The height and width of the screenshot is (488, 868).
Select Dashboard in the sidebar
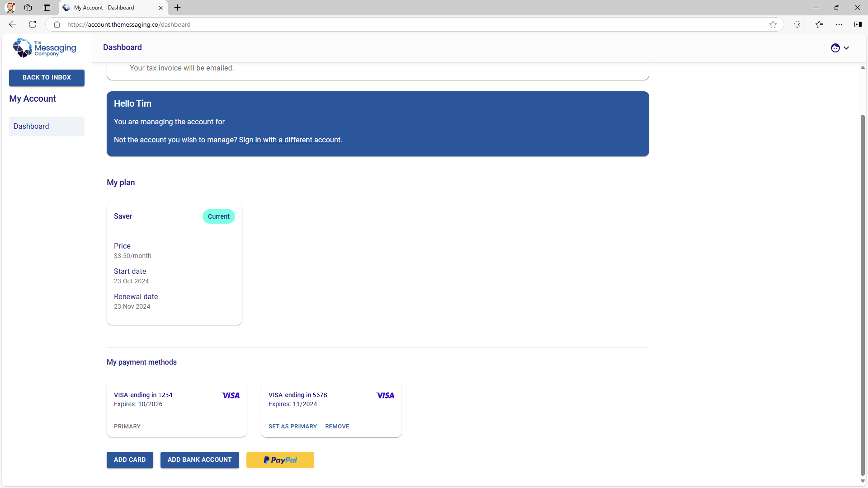pyautogui.click(x=47, y=126)
